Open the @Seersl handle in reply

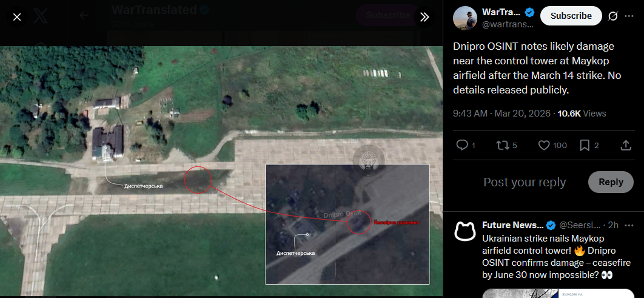pyautogui.click(x=580, y=225)
